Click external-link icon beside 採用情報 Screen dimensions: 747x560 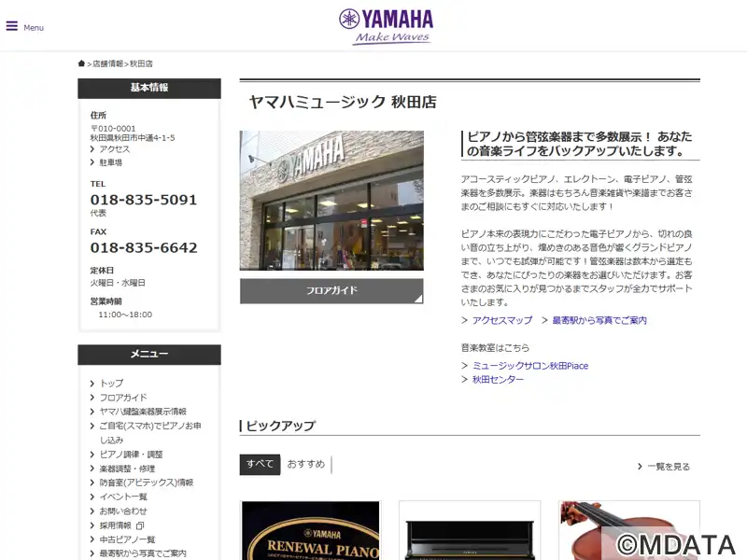[140, 525]
